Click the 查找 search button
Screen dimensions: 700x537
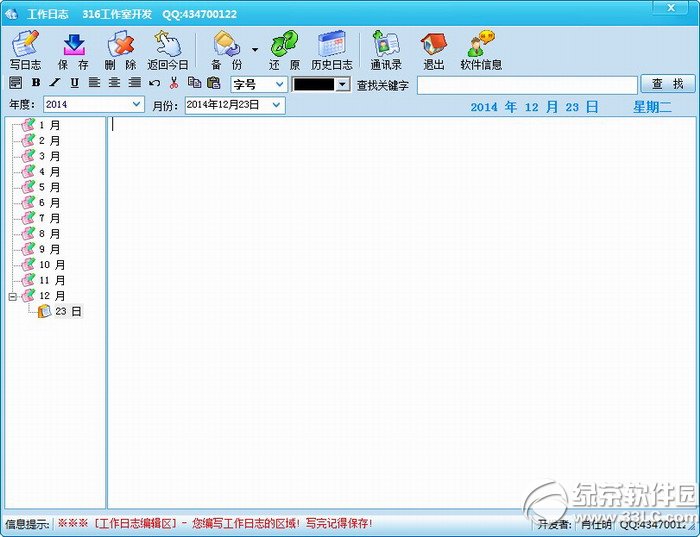(x=667, y=84)
